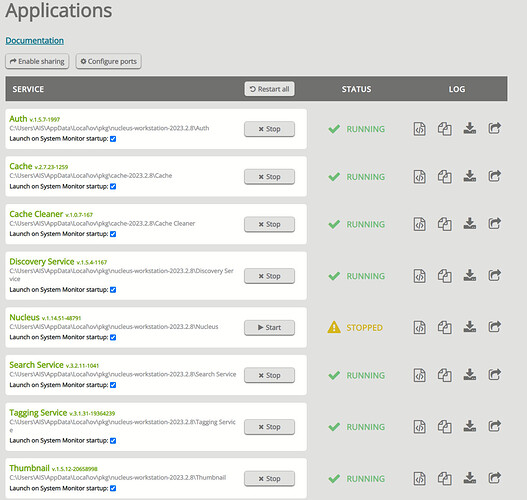
Task: Click the STOPPED status of Nucleus
Action: pyautogui.click(x=364, y=328)
